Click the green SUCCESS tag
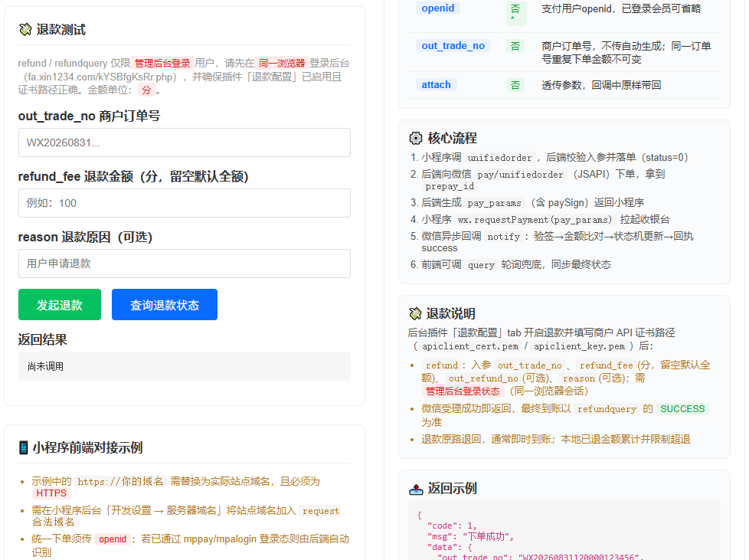This screenshot has height=560, width=749. click(682, 409)
